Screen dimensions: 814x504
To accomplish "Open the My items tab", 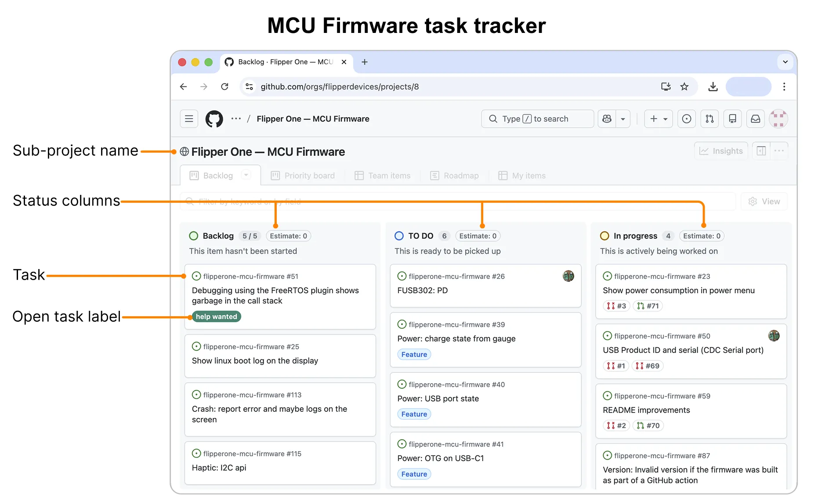I will click(522, 176).
